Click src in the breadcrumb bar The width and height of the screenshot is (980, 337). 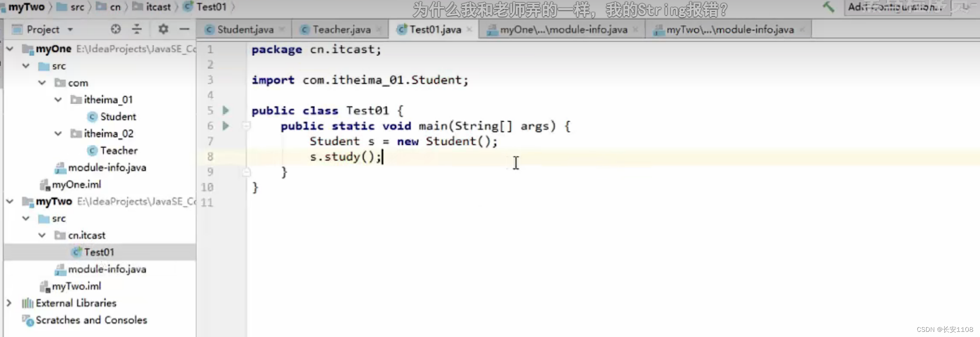77,7
